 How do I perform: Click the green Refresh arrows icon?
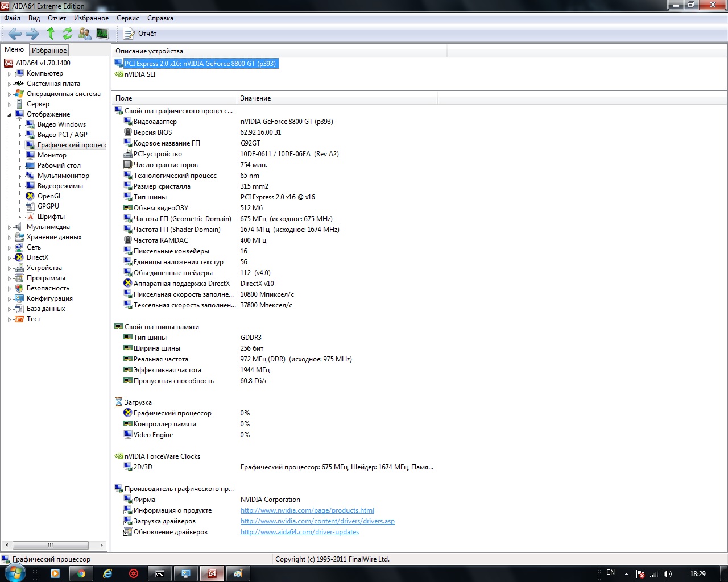(x=68, y=34)
